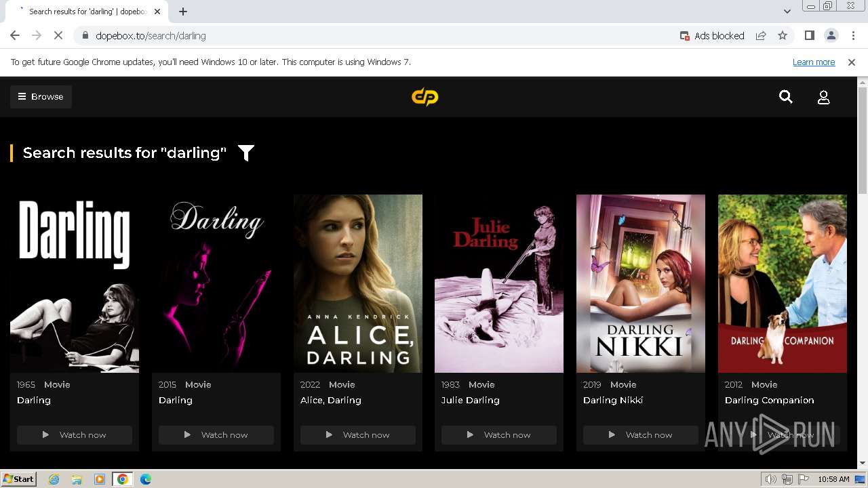Open a new browser tab
The image size is (868, 488).
click(183, 12)
